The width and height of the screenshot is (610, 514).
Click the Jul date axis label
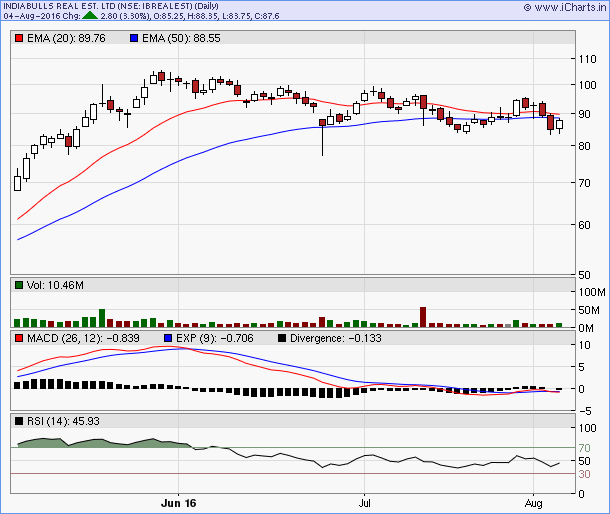(x=365, y=503)
